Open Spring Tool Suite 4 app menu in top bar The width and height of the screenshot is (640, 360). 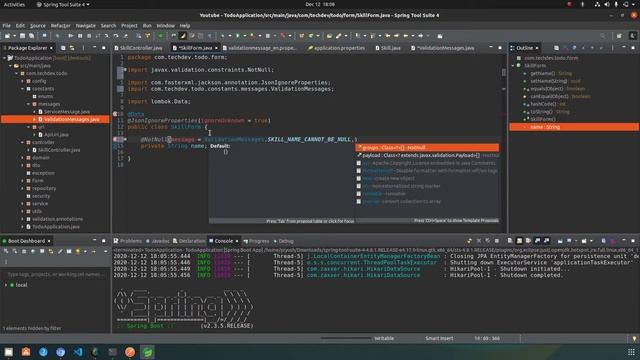tap(63, 4)
